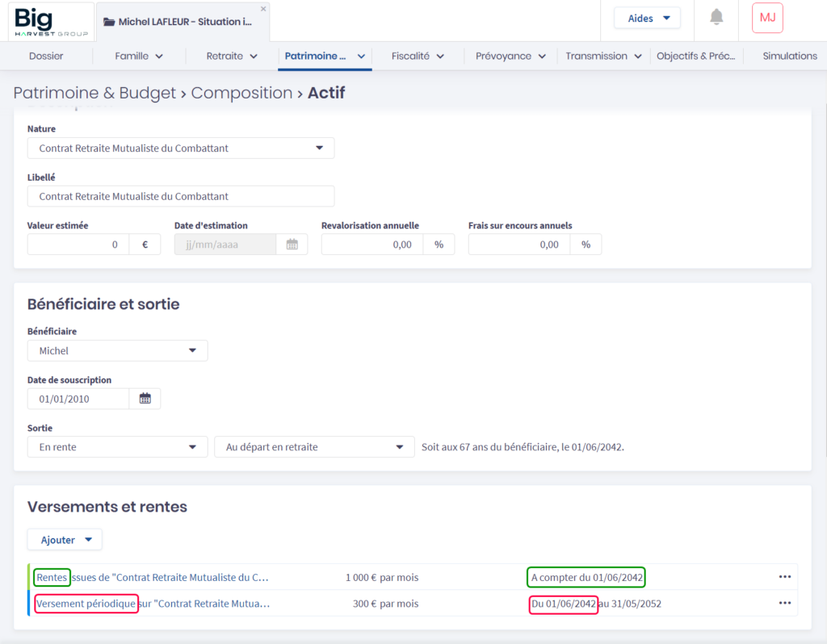
Task: Expand the Nature dropdown
Action: click(x=181, y=148)
